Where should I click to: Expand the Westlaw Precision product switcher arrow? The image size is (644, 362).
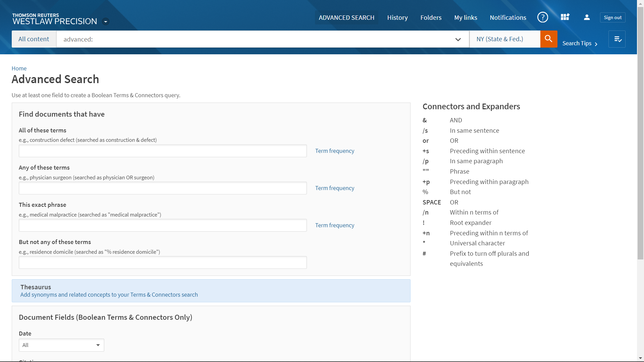click(106, 22)
